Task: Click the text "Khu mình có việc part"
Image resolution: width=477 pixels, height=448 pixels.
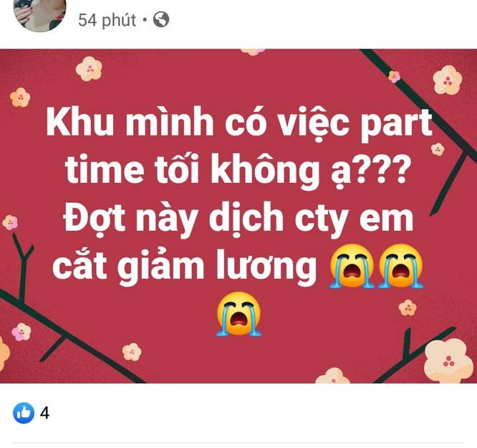Action: pyautogui.click(x=239, y=123)
